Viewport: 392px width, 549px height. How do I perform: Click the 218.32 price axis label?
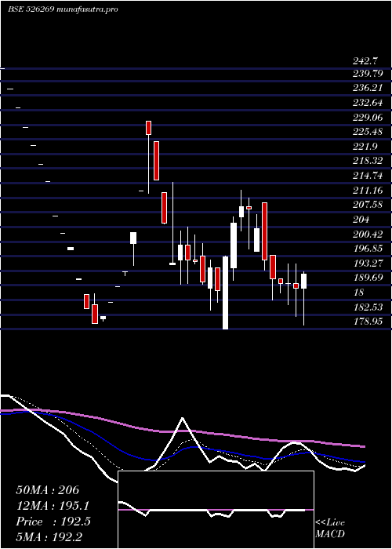tap(368, 161)
